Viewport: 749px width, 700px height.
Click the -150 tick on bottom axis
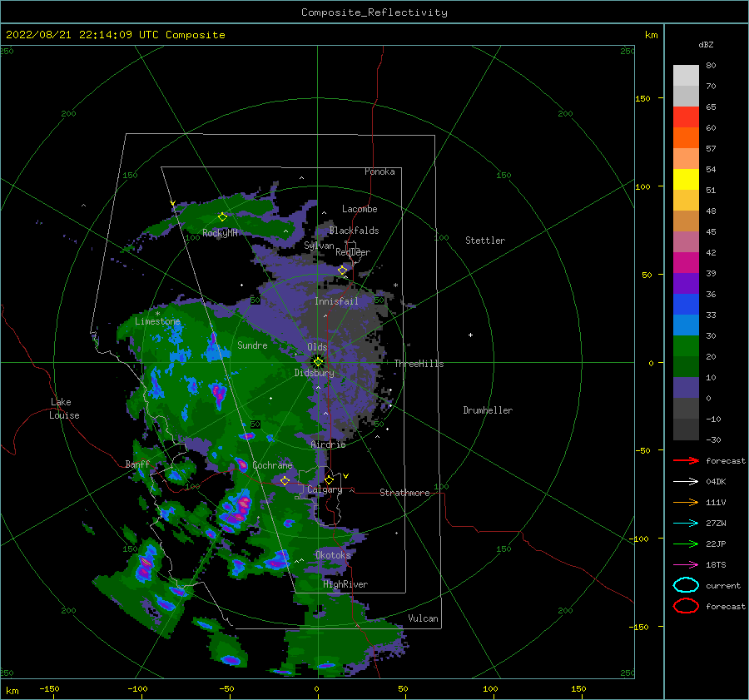(49, 688)
